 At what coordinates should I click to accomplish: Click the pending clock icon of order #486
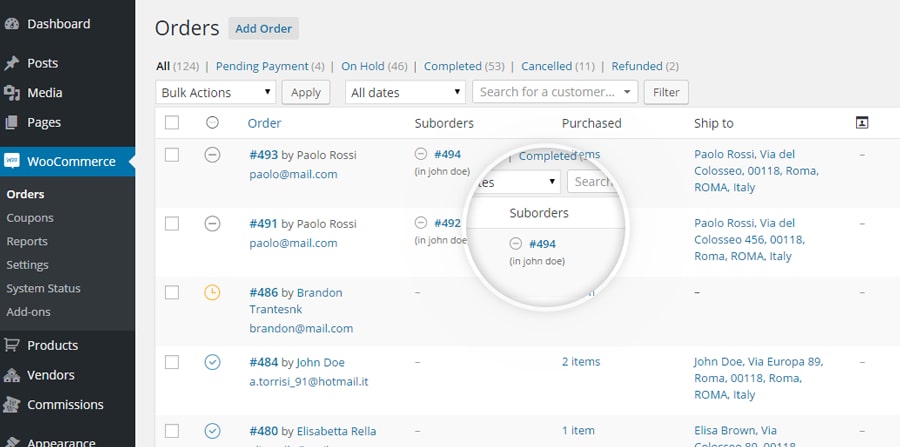[212, 293]
